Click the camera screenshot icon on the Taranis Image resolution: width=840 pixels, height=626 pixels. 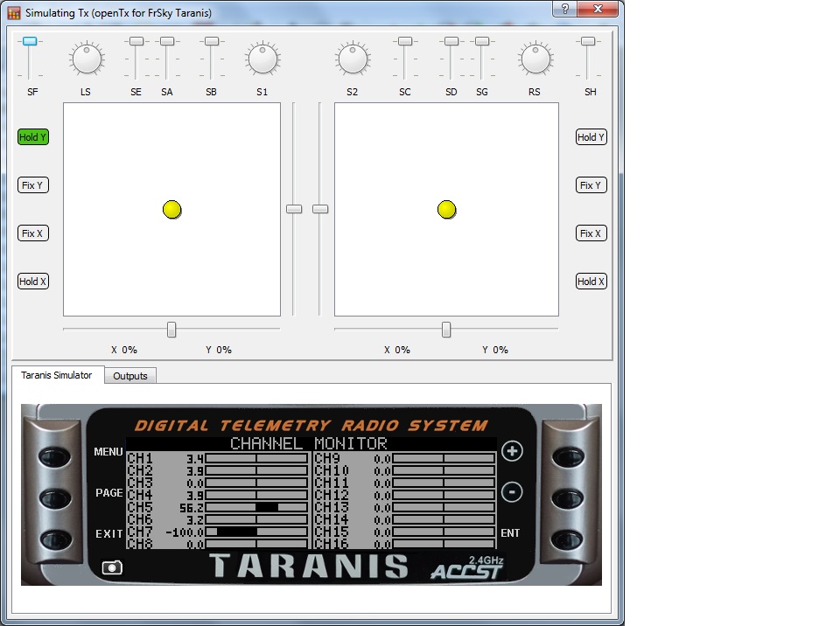[112, 567]
